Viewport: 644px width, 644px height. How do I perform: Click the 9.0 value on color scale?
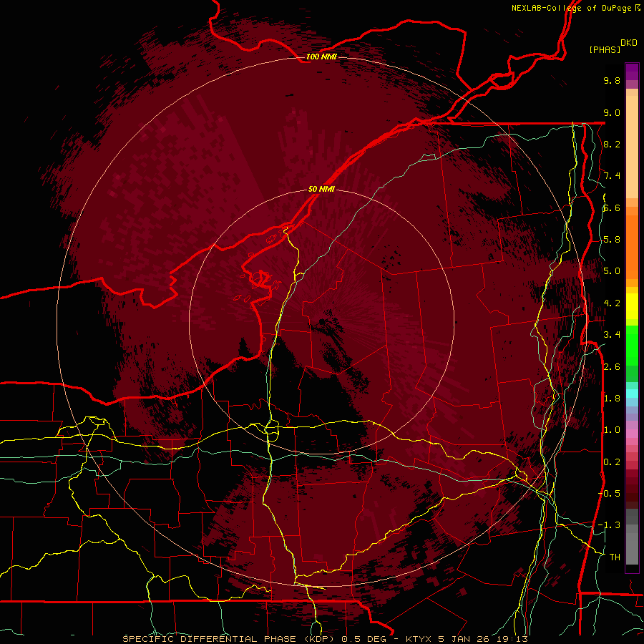(x=612, y=112)
